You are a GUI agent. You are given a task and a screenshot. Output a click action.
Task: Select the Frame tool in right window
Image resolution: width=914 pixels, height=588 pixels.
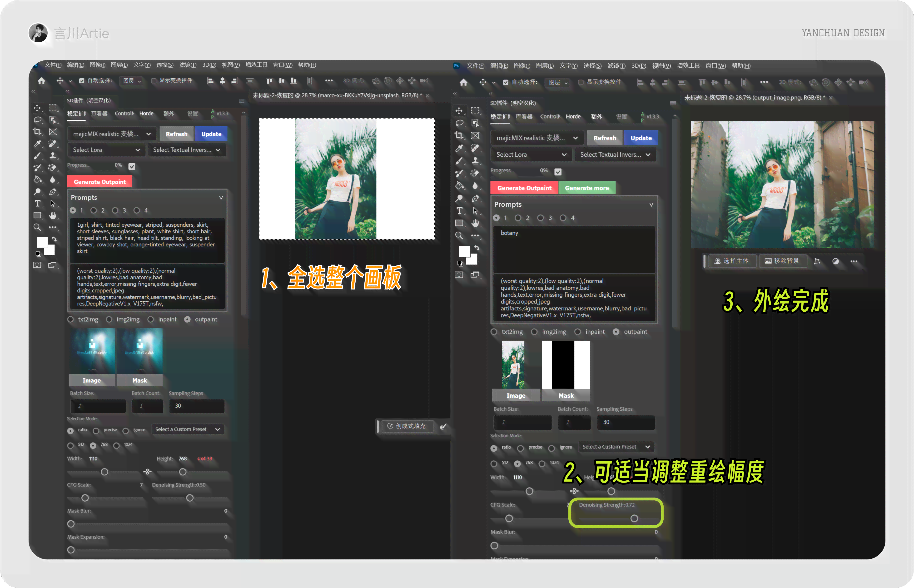pos(475,135)
